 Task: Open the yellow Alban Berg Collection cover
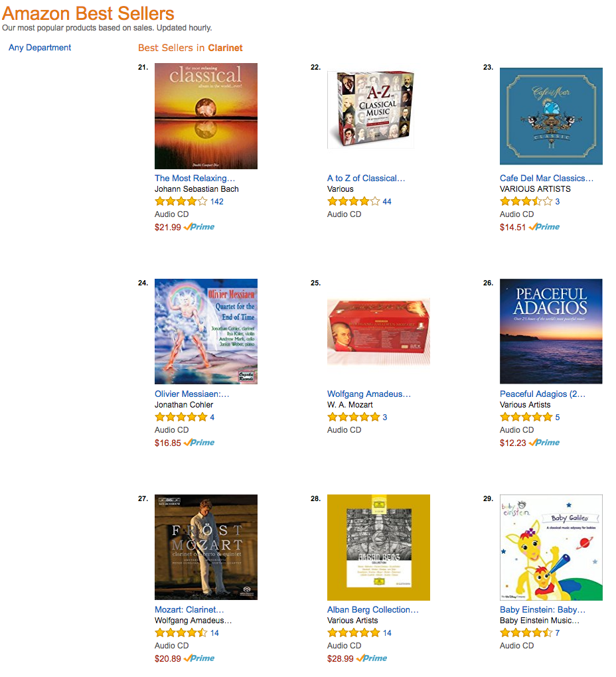(x=378, y=547)
